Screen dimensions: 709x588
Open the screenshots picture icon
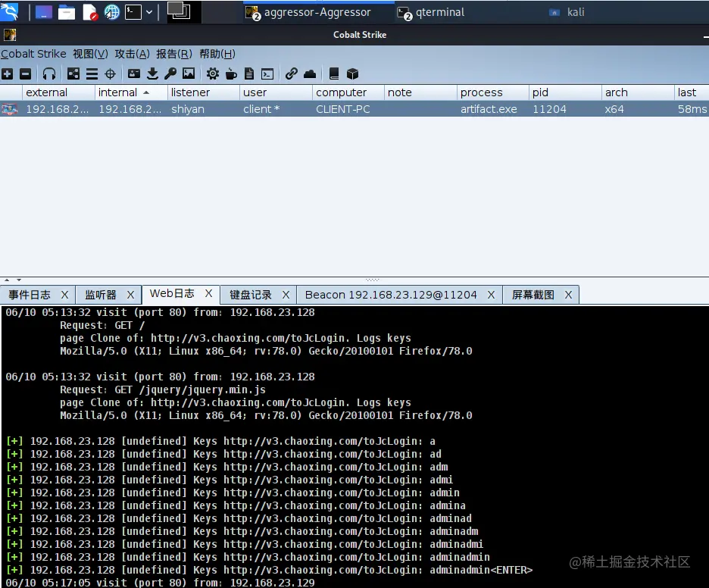[189, 73]
